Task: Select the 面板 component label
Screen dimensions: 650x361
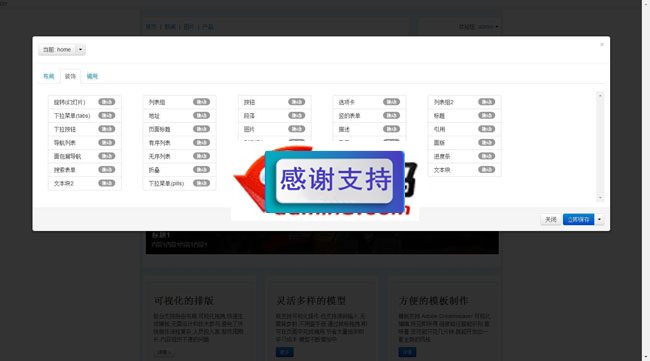Action: click(x=439, y=143)
